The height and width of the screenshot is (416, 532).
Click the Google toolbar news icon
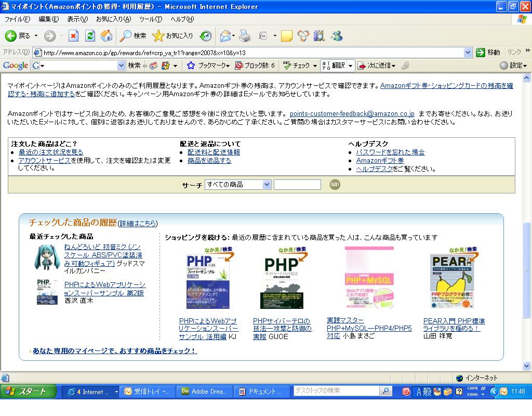point(153,66)
